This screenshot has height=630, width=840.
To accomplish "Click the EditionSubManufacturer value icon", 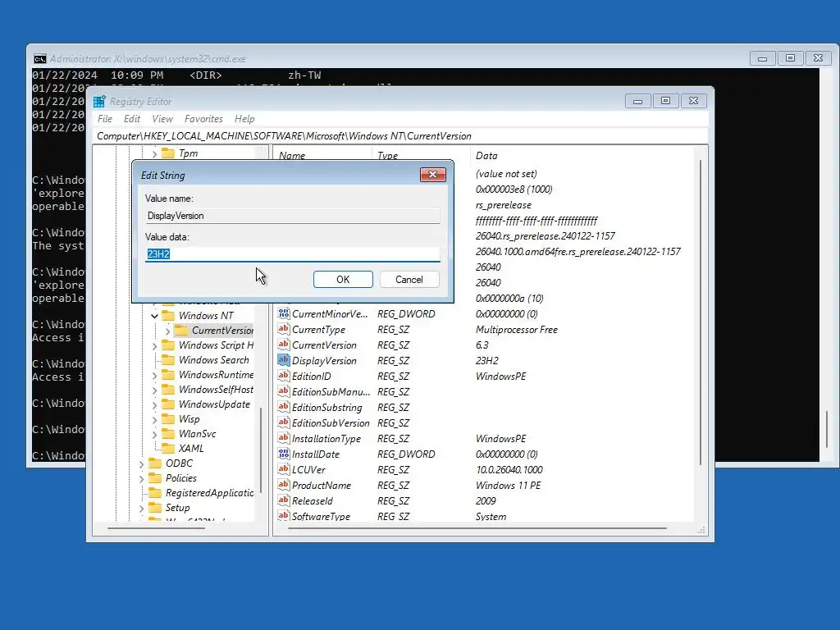I will (283, 391).
